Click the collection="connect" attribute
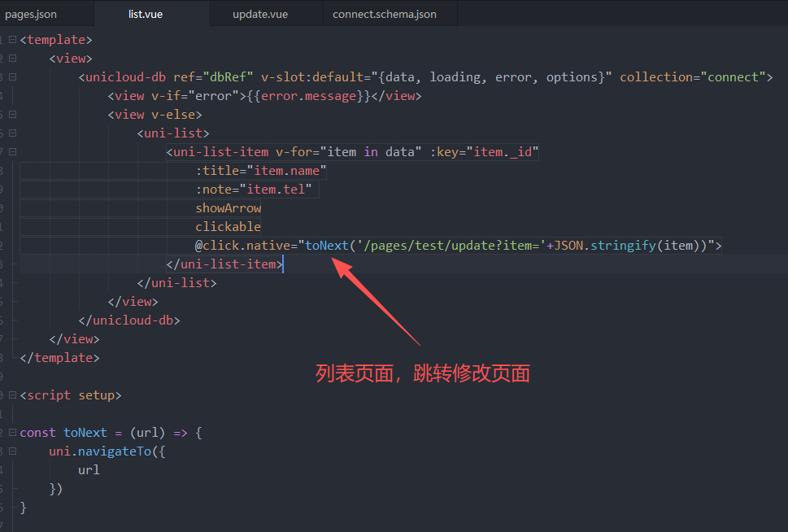The image size is (788, 532). coord(692,77)
